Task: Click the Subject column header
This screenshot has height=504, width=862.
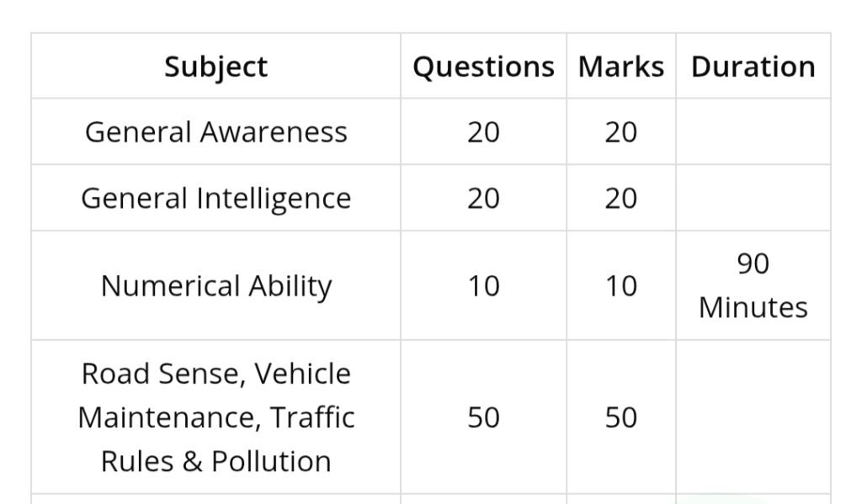Action: tap(215, 66)
